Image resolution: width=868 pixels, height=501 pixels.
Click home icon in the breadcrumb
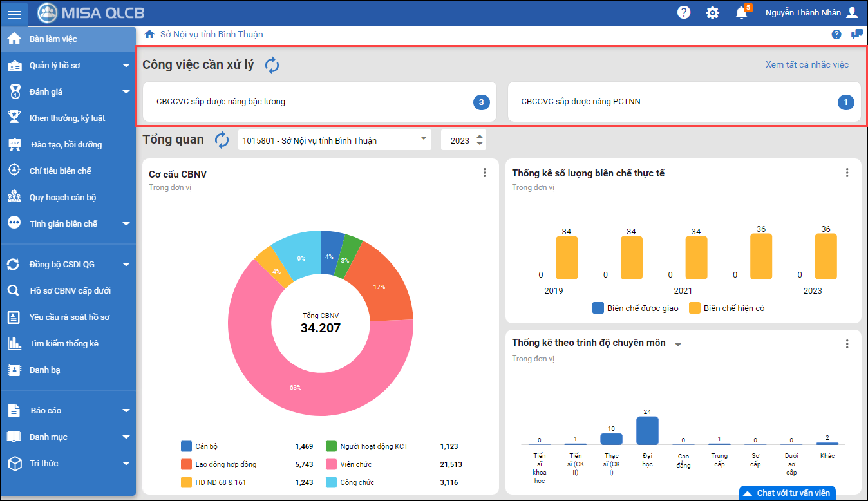point(149,34)
